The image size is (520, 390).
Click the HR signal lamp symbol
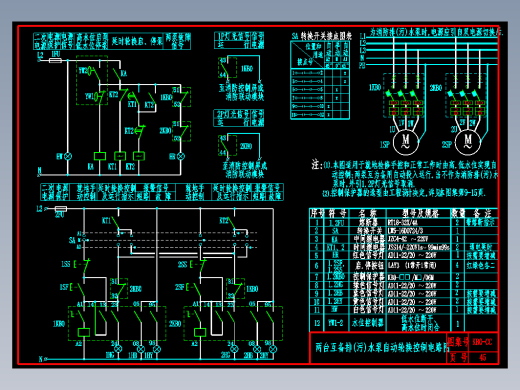pyautogui.click(x=181, y=156)
